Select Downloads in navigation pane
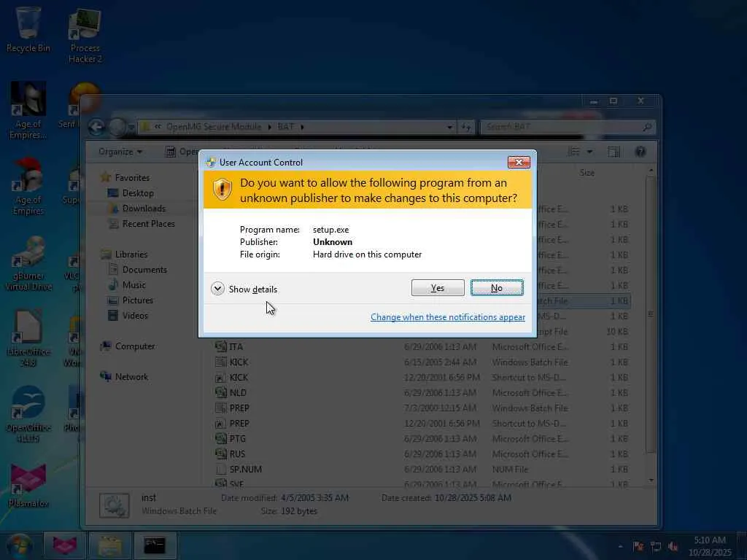This screenshot has width=747, height=560. tap(136, 208)
